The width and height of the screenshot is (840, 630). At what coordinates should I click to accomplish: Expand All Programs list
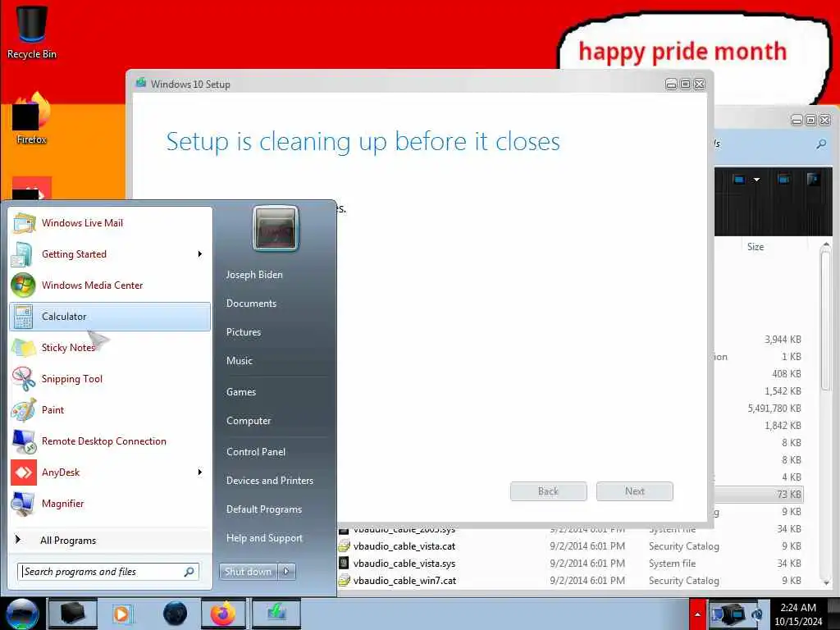[x=110, y=540]
